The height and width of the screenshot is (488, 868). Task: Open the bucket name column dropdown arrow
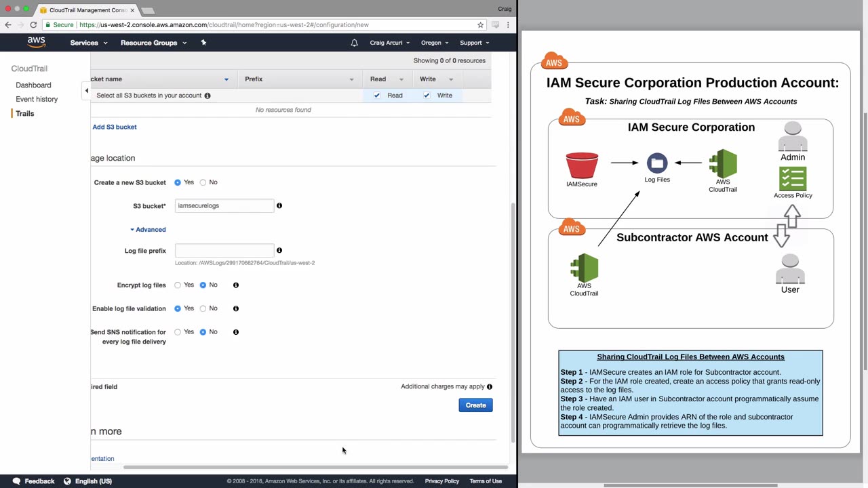[x=226, y=79]
